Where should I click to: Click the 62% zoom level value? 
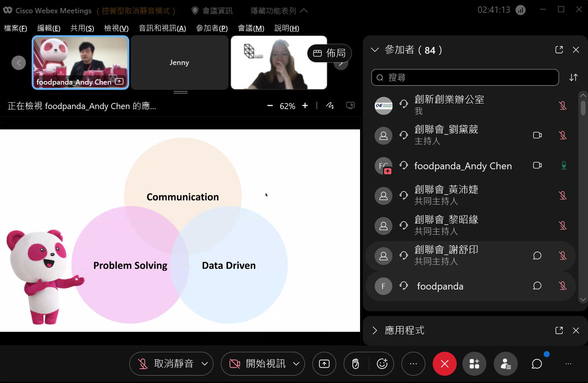tap(287, 106)
